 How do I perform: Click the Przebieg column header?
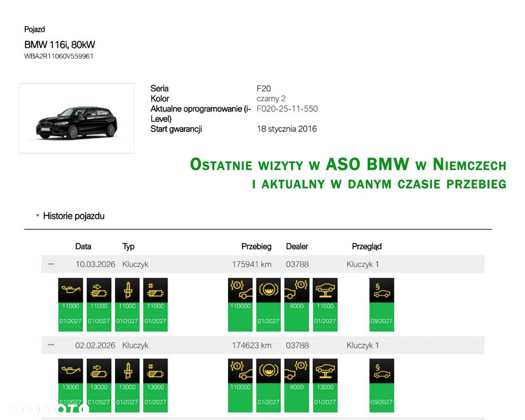[257, 247]
